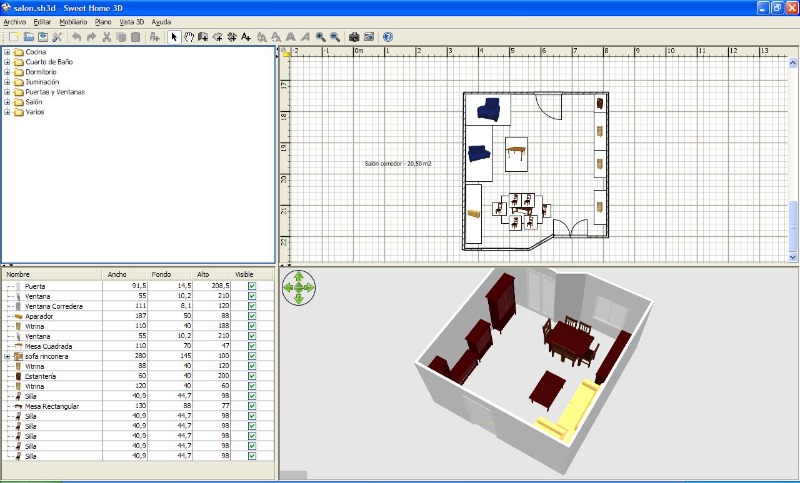Choose the Add text tool
The height and width of the screenshot is (483, 800).
(x=246, y=37)
